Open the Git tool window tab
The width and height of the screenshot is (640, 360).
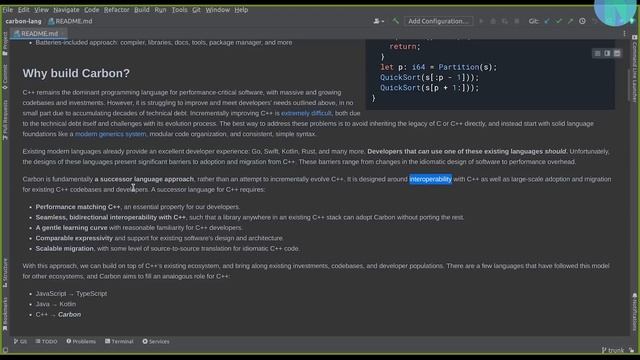click(20, 341)
